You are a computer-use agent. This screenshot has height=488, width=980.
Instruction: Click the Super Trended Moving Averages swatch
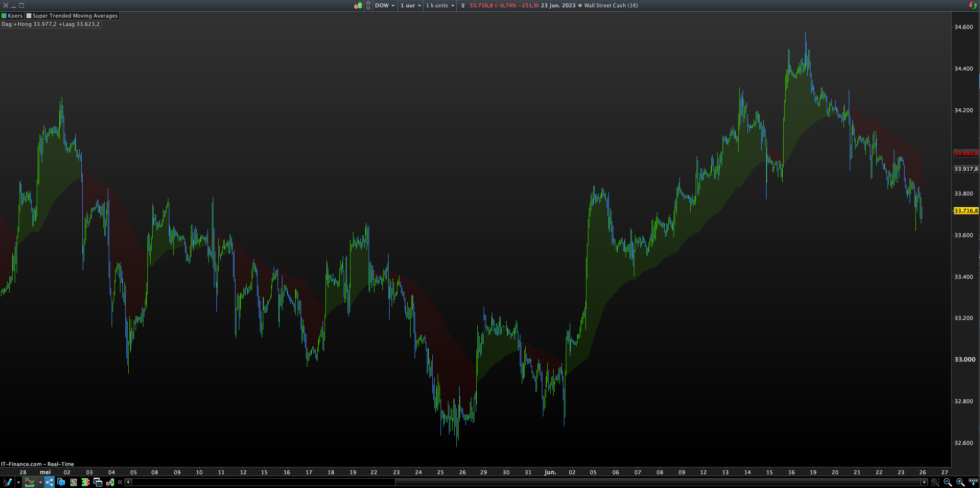tap(29, 16)
